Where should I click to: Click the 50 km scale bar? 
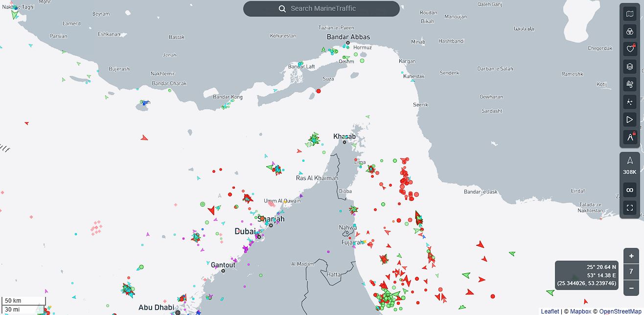23,300
